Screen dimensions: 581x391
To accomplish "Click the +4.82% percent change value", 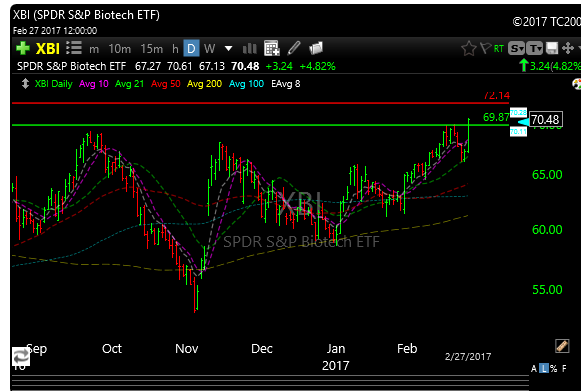I will (317, 66).
